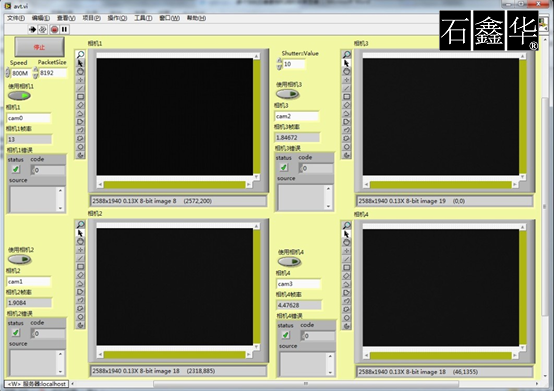Click the Abort Execution red stop icon
Image resolution: width=554 pixels, height=391 pixels.
[x=54, y=29]
